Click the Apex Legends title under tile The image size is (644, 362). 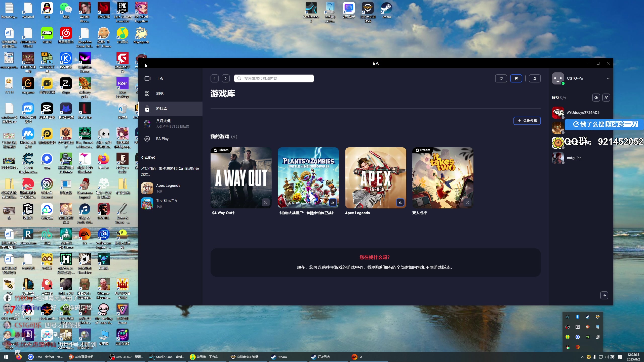click(357, 213)
